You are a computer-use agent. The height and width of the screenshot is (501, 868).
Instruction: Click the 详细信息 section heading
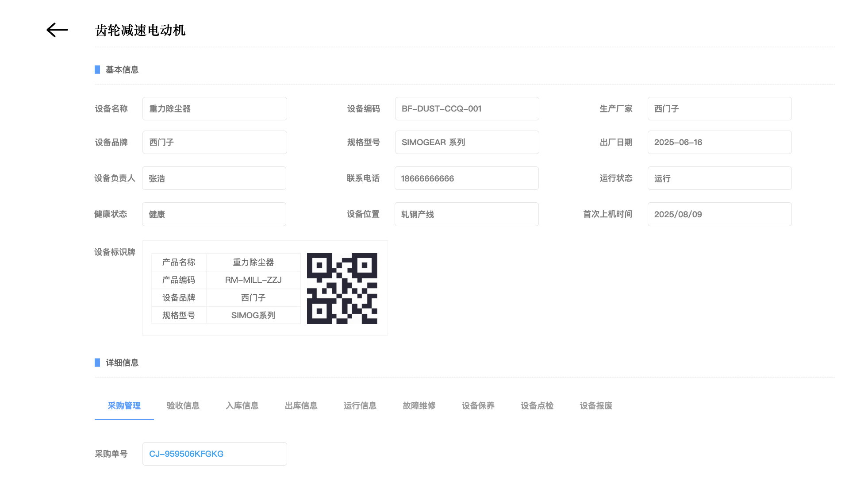(x=122, y=362)
